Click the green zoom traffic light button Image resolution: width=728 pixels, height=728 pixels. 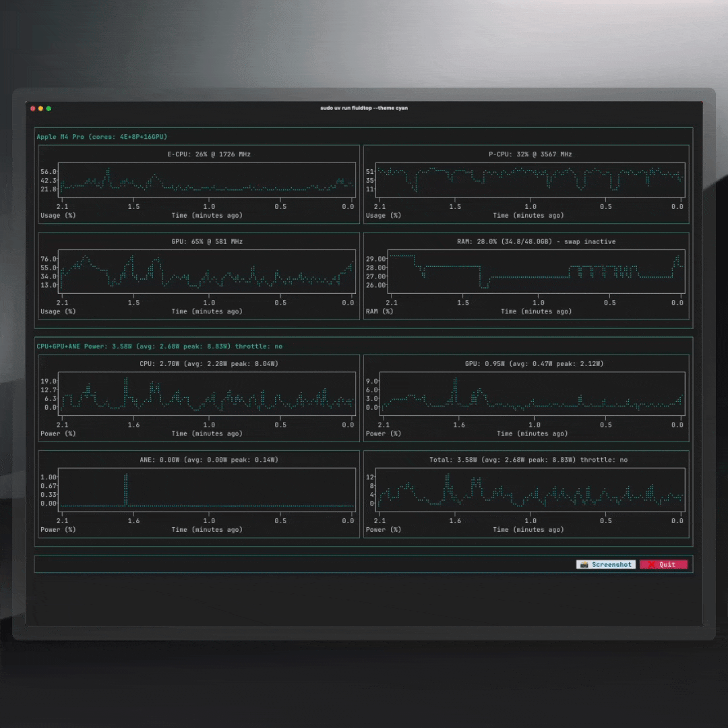(x=47, y=108)
